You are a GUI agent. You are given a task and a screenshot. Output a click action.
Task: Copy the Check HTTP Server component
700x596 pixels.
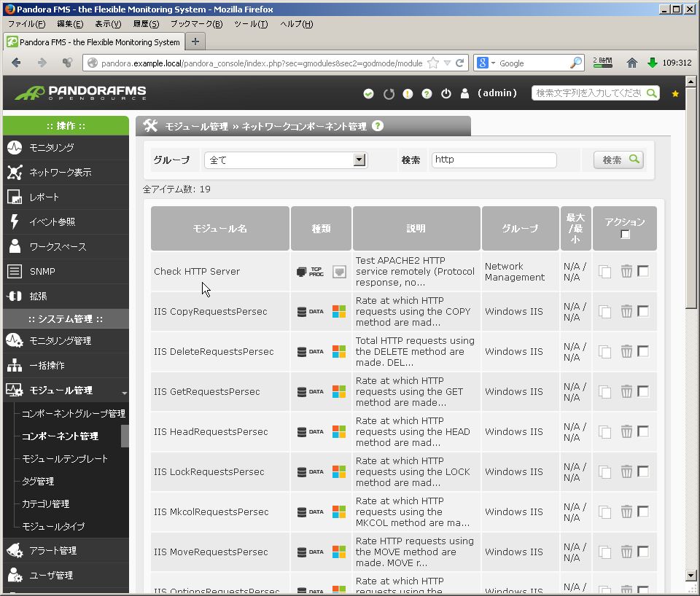pyautogui.click(x=605, y=272)
